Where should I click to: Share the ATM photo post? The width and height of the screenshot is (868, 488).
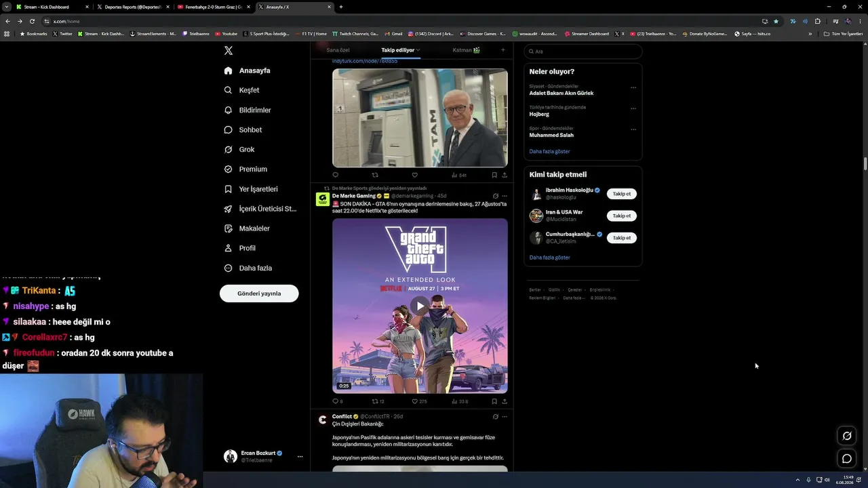point(505,175)
